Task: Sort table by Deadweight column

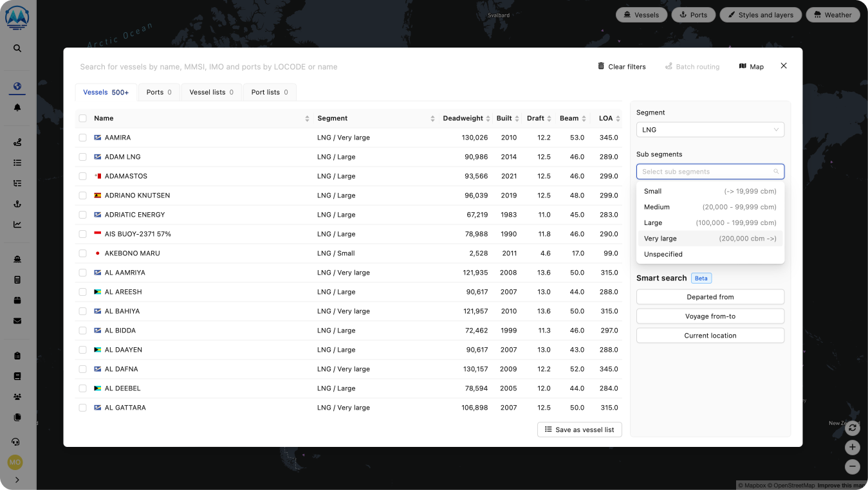Action: (x=463, y=118)
